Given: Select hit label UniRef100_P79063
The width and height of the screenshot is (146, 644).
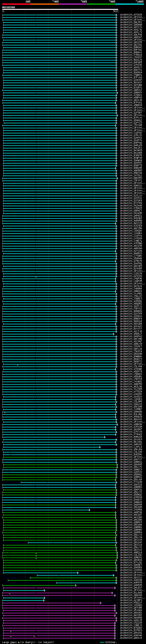Looking at the screenshot, I should pyautogui.click(x=131, y=435).
